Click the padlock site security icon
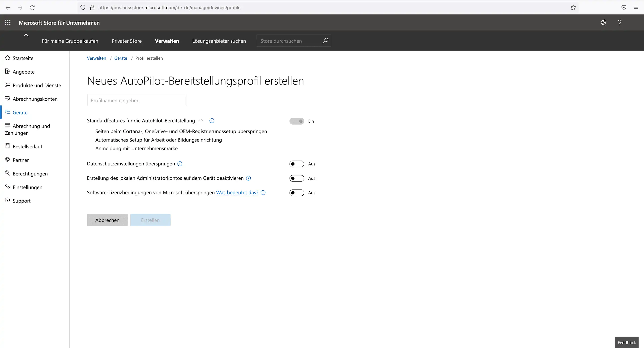644x348 pixels. click(x=92, y=8)
